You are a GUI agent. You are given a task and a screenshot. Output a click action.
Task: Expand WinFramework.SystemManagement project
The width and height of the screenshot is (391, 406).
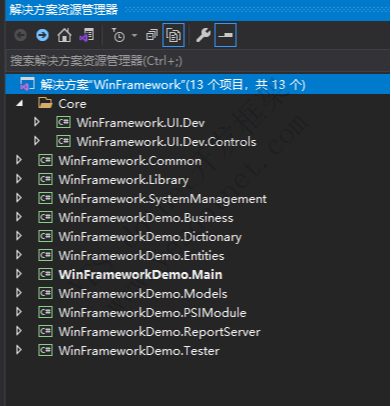point(19,198)
